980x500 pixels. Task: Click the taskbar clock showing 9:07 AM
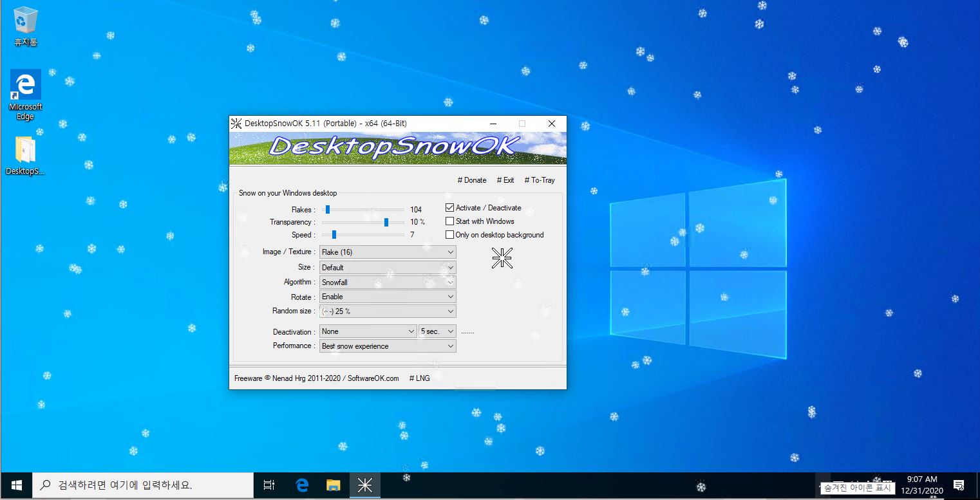pos(922,485)
